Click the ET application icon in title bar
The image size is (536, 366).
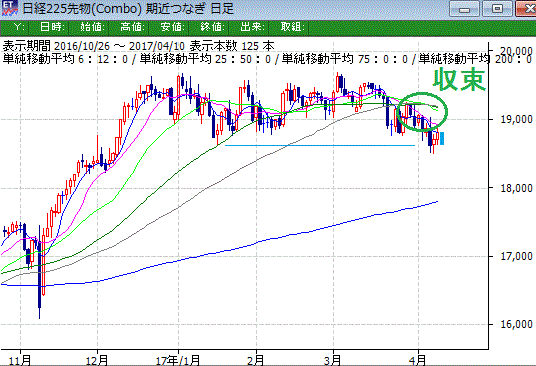9,8
